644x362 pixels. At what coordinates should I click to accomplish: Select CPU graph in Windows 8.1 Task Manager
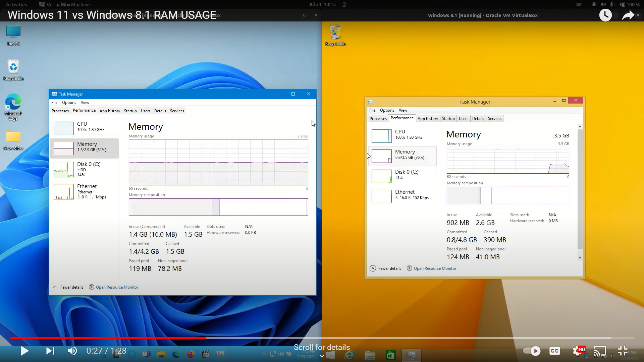pyautogui.click(x=402, y=136)
